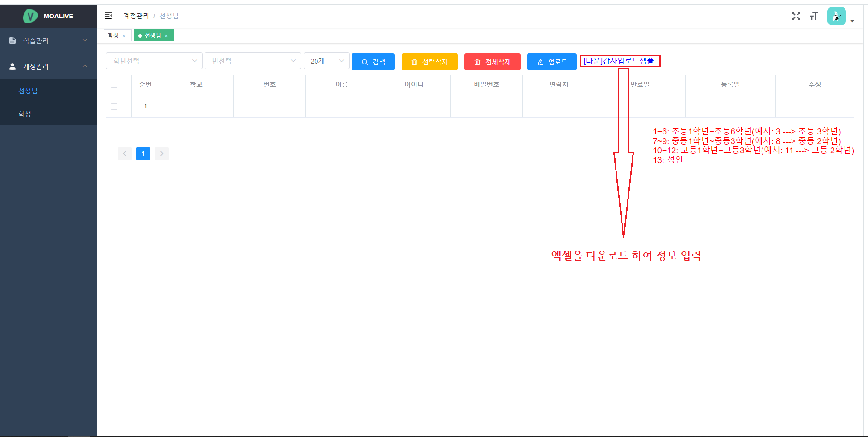Click the 업로드 button
Screen dimensions: 868x437
[552, 62]
